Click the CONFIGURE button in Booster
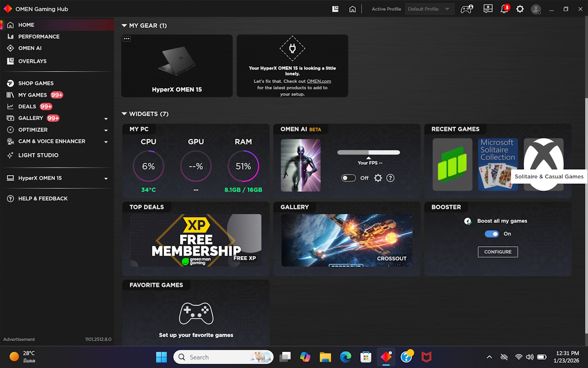588x368 pixels. click(x=497, y=252)
